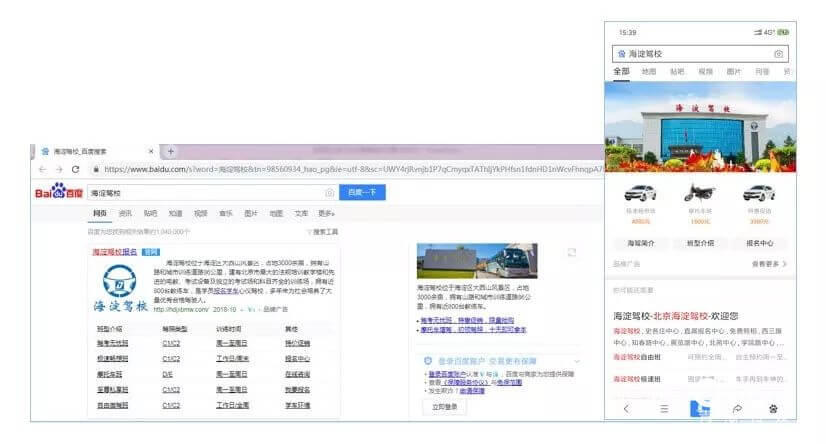Viewport: 826px width, 444px height.
Task: Open the 更多 dropdown in desktop nav
Action: tap(326, 213)
